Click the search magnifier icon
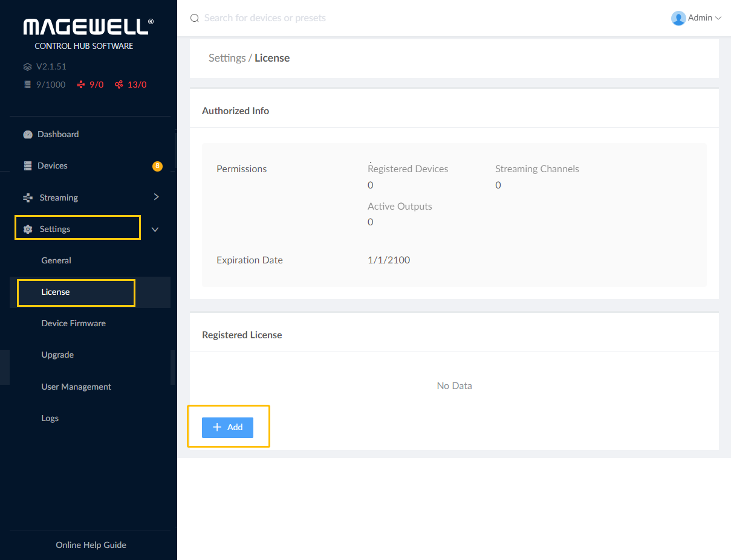 [195, 18]
